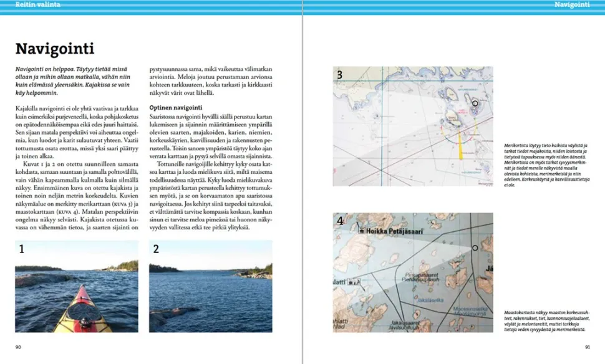The width and height of the screenshot is (605, 364).
Task: Click the paragraph beginning "Tottuneille navigoijille kehittyy"
Action: 211,196
